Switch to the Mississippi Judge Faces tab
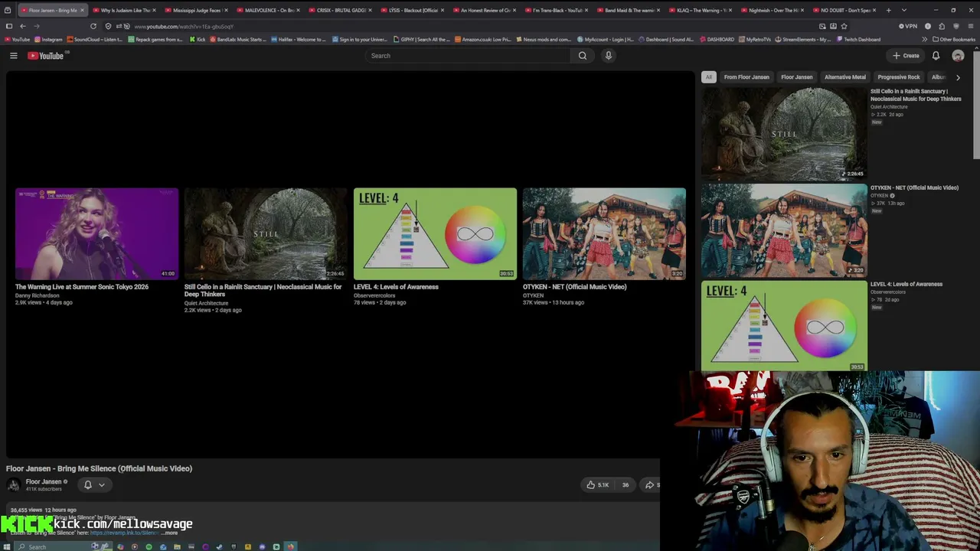The height and width of the screenshot is (551, 980). tap(197, 11)
